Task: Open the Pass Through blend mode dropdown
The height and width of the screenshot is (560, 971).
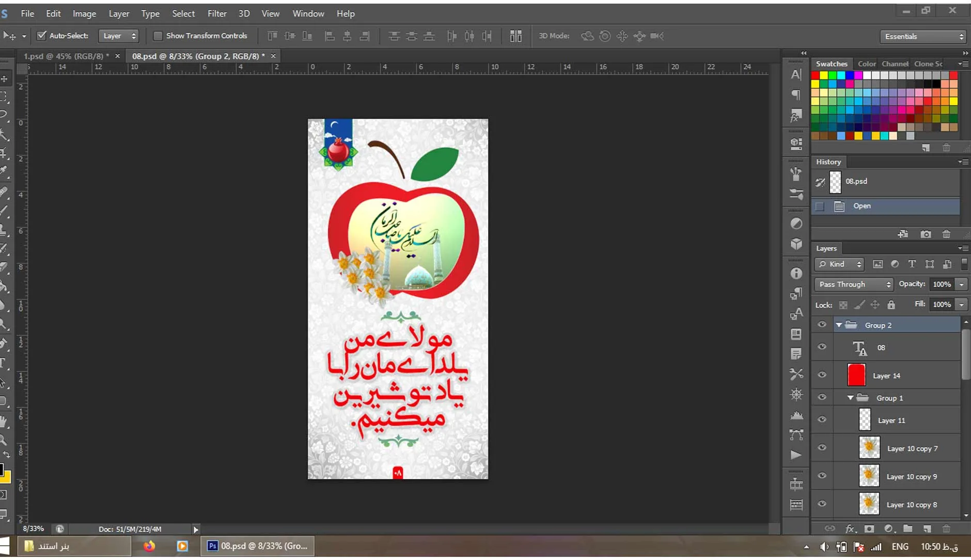Action: (854, 284)
